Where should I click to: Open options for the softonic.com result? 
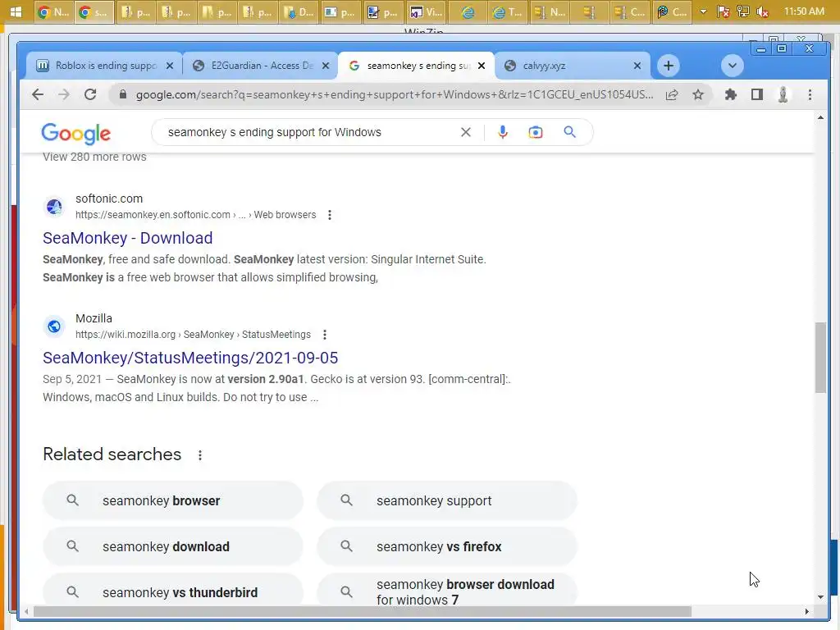(330, 215)
